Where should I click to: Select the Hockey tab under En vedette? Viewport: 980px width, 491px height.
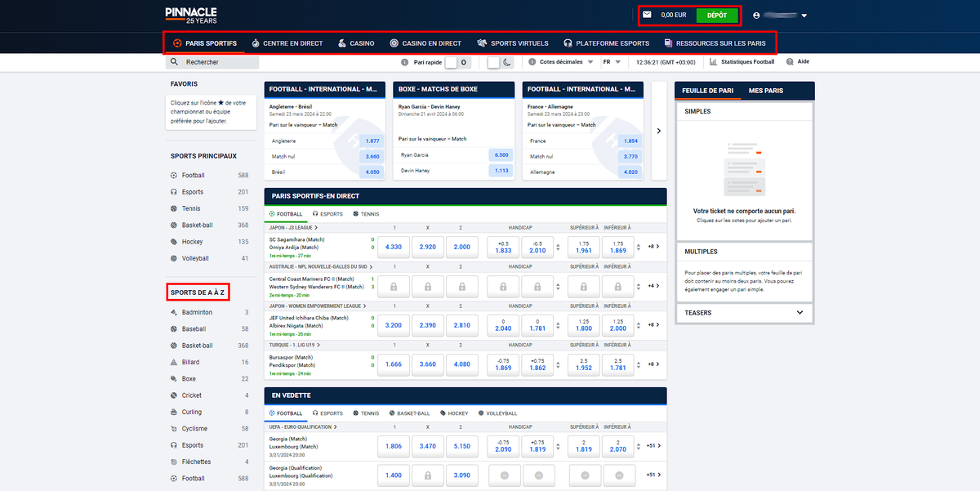coord(454,413)
